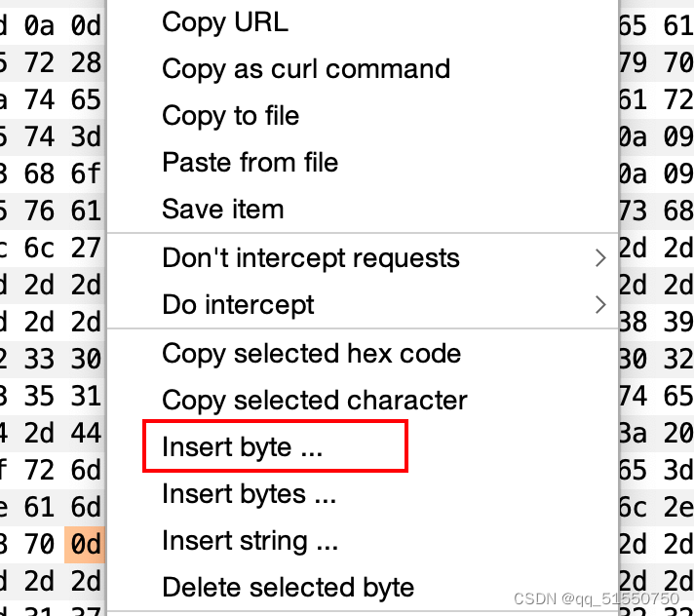This screenshot has height=616, width=694.
Task: Choose Copy URL from context menu
Action: point(225,21)
